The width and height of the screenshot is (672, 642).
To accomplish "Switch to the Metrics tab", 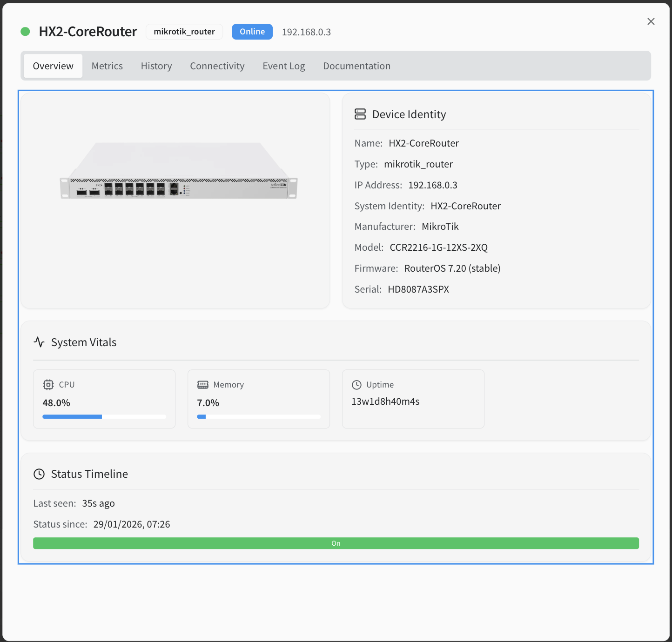I will (107, 66).
